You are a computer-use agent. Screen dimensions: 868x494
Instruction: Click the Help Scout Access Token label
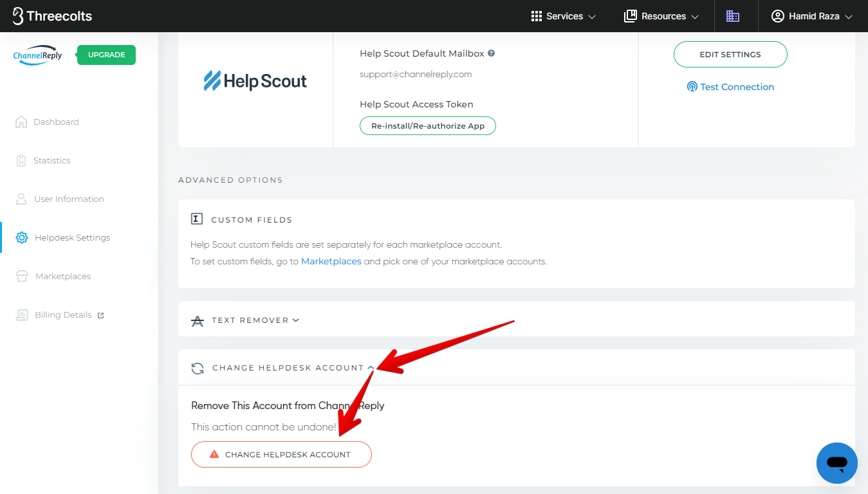[x=416, y=104]
